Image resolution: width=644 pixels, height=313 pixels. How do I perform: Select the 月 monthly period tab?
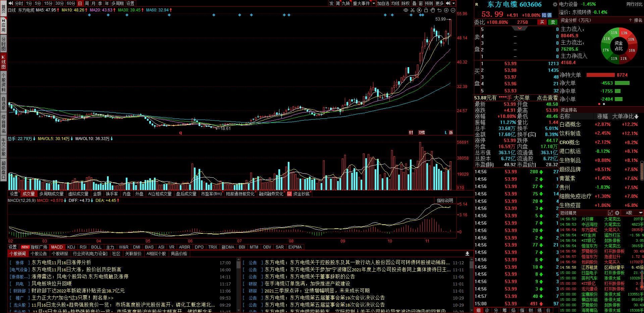click(94, 3)
